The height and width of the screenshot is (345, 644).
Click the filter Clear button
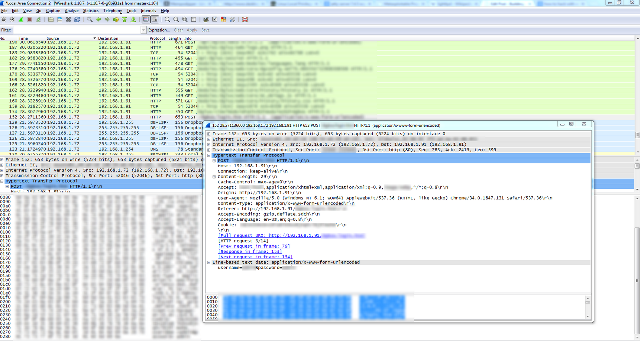(178, 30)
